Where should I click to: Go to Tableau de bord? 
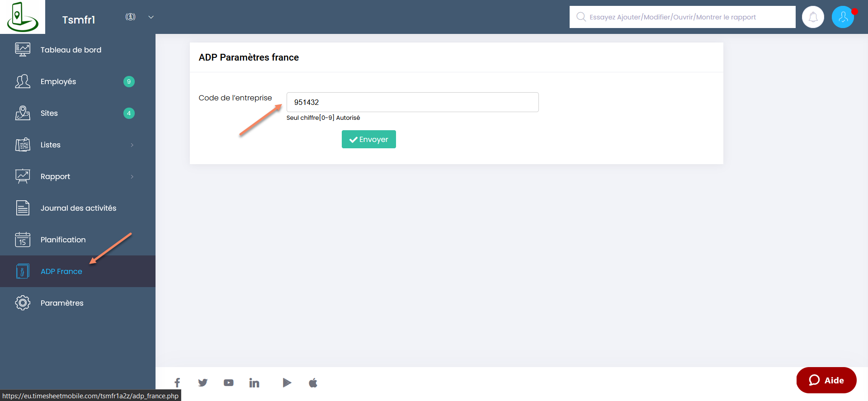click(x=71, y=50)
